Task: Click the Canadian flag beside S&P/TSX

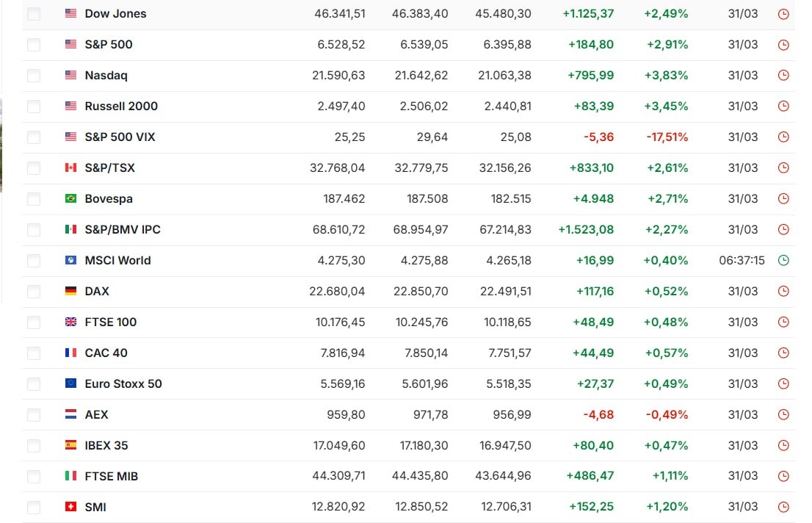Action: click(71, 167)
